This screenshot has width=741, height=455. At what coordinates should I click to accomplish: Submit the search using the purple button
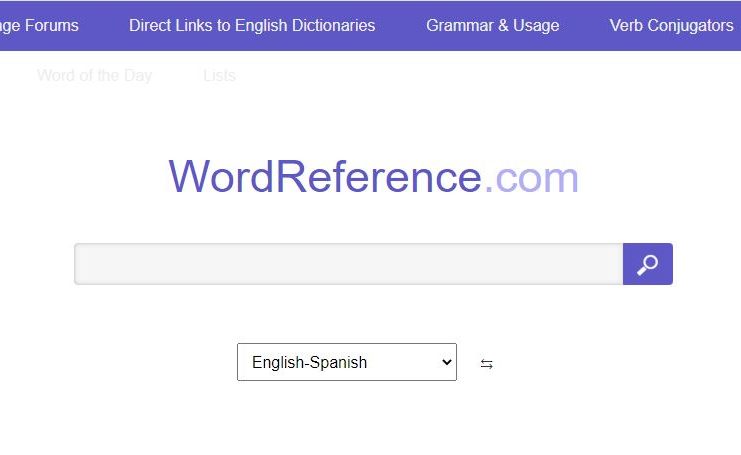click(x=647, y=264)
